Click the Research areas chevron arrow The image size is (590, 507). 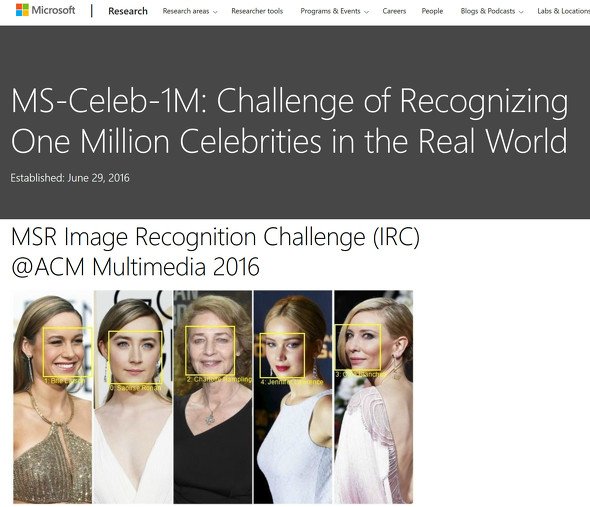tap(215, 12)
